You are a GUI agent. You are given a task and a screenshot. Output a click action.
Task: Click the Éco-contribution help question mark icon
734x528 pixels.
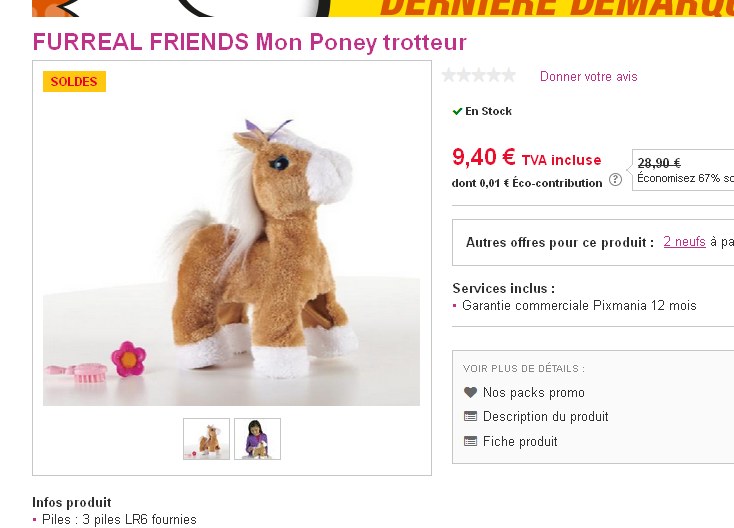pos(615,179)
